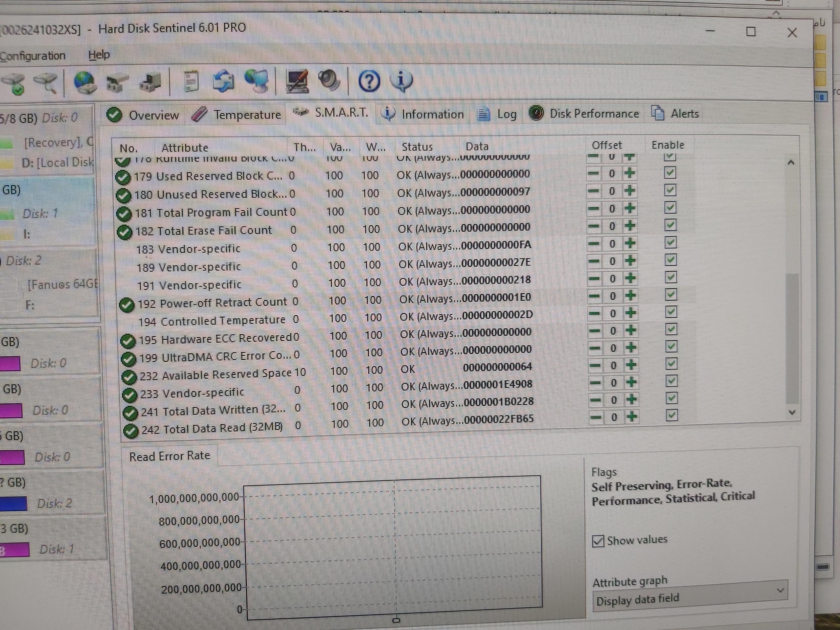Click the speaker sound toolbar icon
This screenshot has height=630, width=840.
(x=329, y=80)
